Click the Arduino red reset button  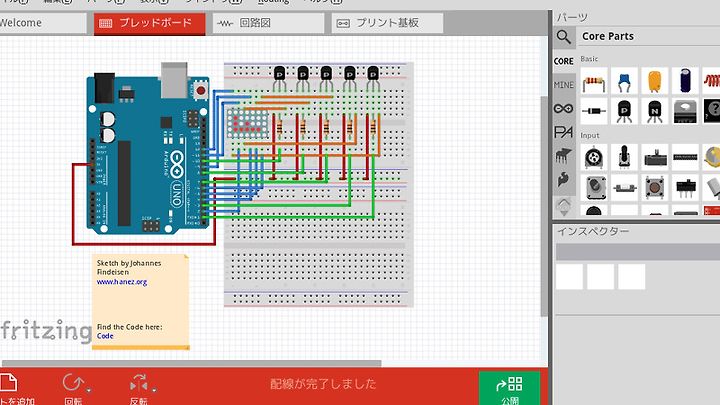point(201,90)
